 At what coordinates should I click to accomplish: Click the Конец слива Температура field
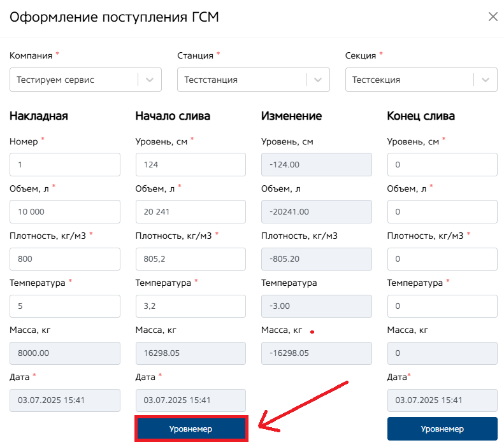(442, 306)
